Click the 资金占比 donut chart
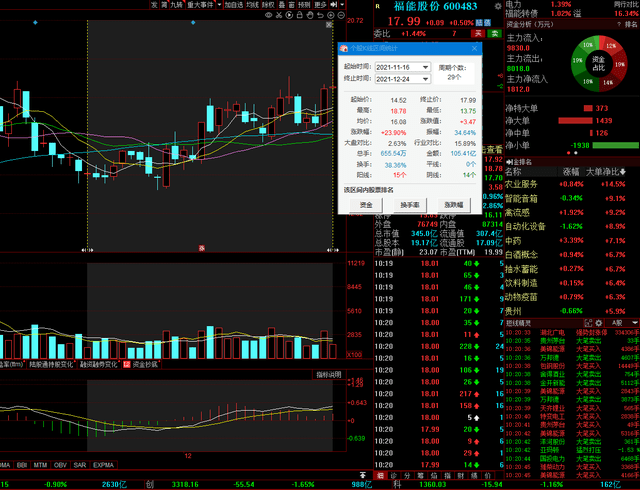 (597, 62)
